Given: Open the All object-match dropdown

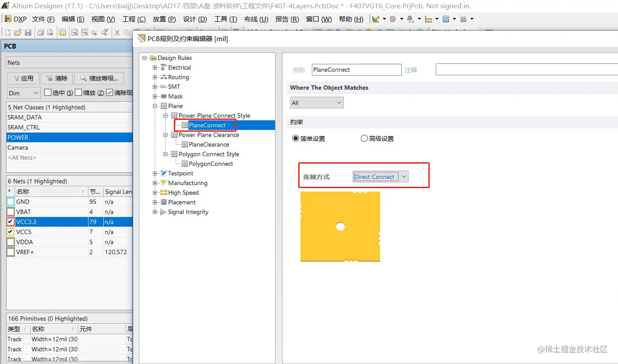Looking at the screenshot, I should pos(317,103).
